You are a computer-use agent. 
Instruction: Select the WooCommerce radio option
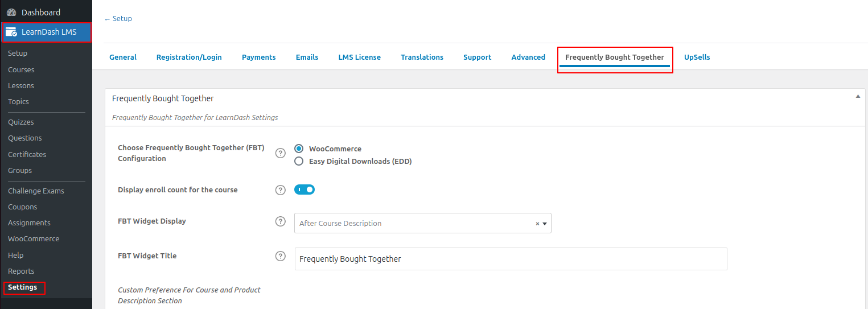click(x=299, y=149)
